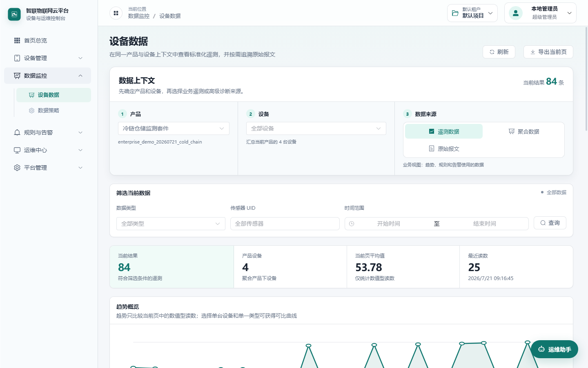Viewport: 588px width, 368px height.
Task: Click the 结束时间 input
Action: 485,224
